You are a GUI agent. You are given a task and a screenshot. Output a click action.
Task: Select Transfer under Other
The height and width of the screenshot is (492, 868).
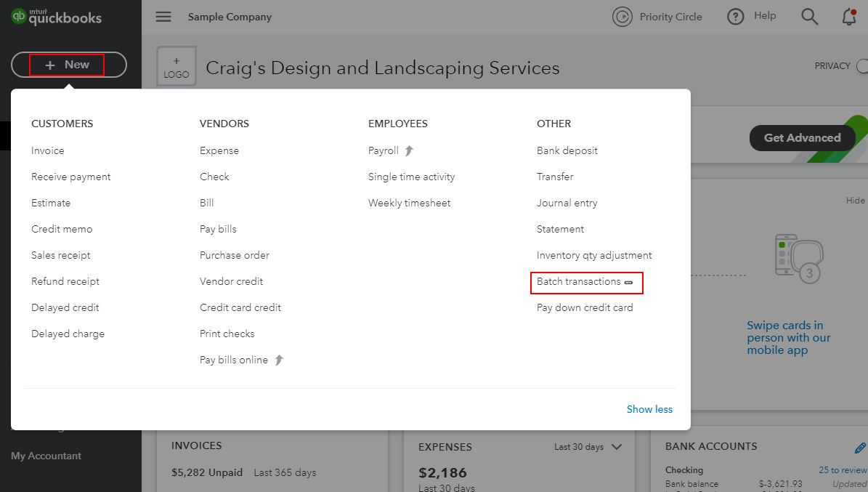[x=555, y=176]
